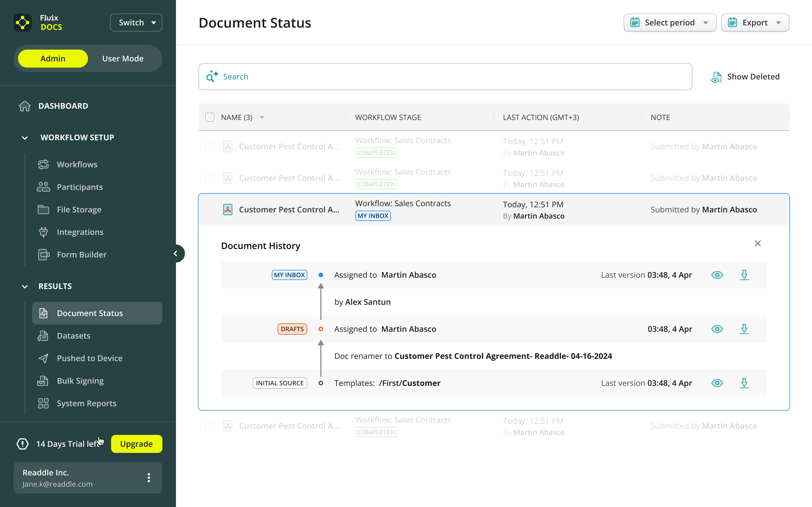The height and width of the screenshot is (507, 812).
Task: Open the Participants section
Action: click(80, 187)
